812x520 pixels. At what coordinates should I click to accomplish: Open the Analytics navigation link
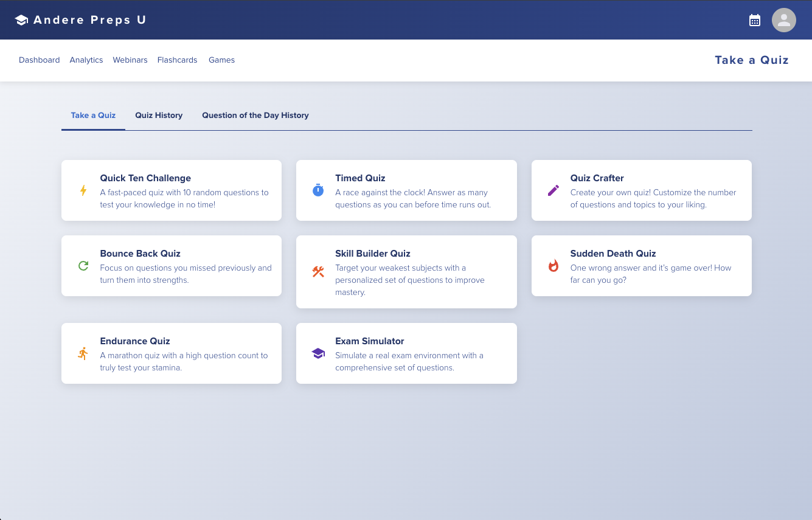click(86, 60)
